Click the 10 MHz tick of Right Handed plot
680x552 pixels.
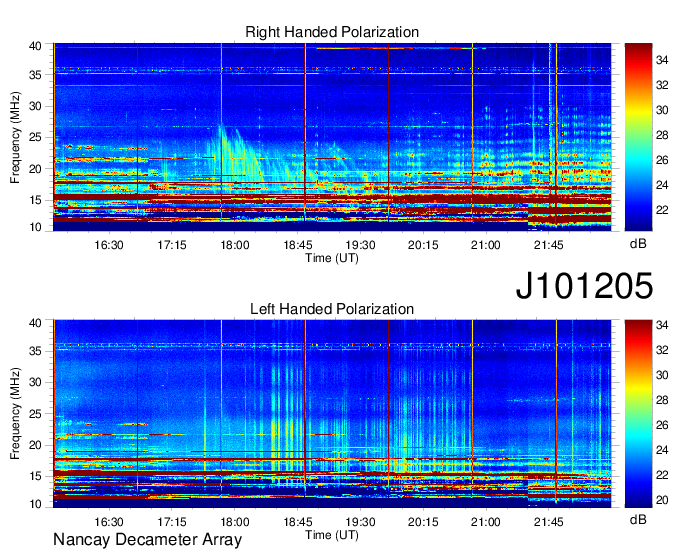(35, 227)
